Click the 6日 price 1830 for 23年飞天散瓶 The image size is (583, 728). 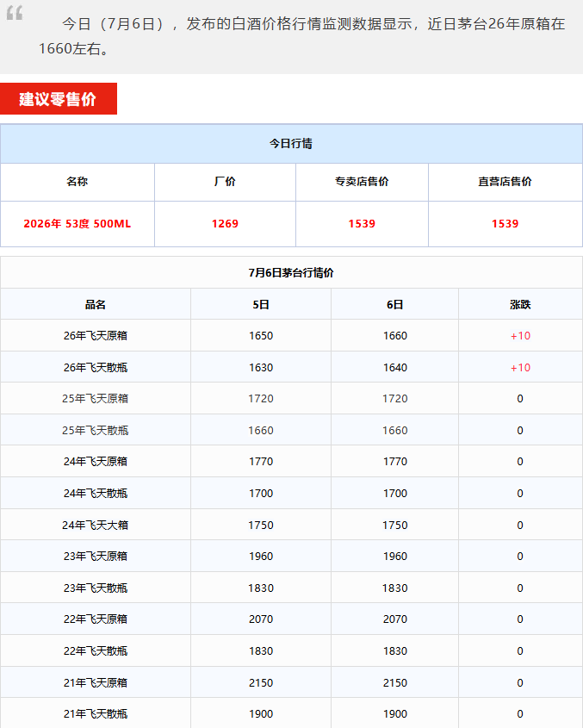395,588
